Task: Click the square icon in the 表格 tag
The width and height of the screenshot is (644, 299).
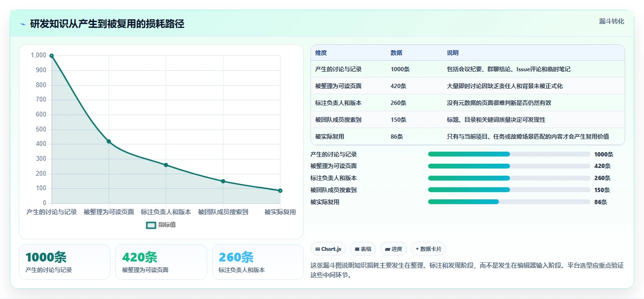Action: [357, 249]
